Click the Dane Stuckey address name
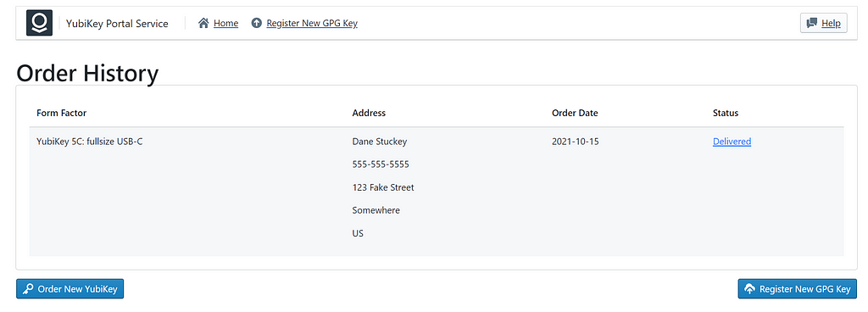Image resolution: width=868 pixels, height=312 pixels. [x=380, y=142]
